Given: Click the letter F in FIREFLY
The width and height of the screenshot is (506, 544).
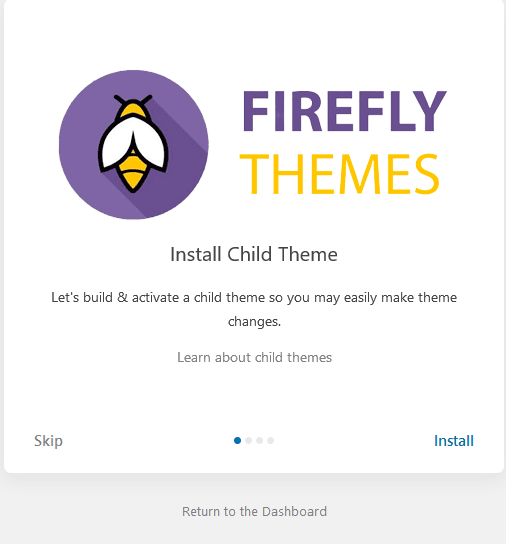Looking at the screenshot, I should pos(256,111).
